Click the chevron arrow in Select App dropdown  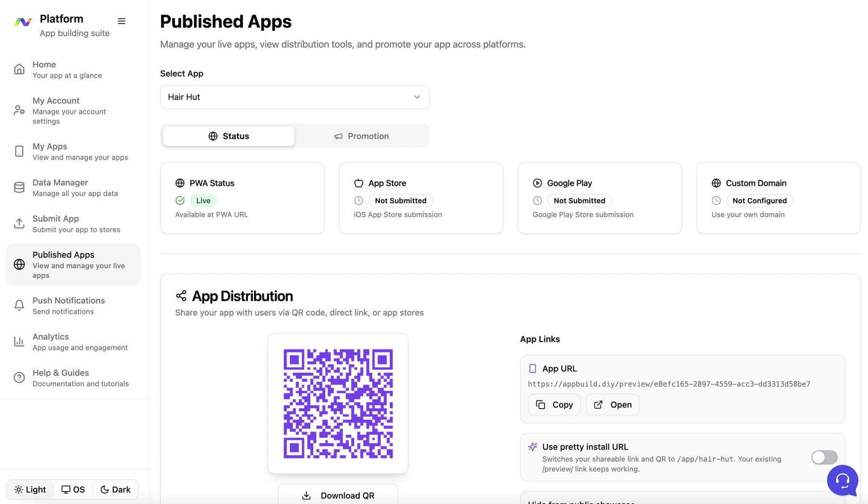pos(417,97)
